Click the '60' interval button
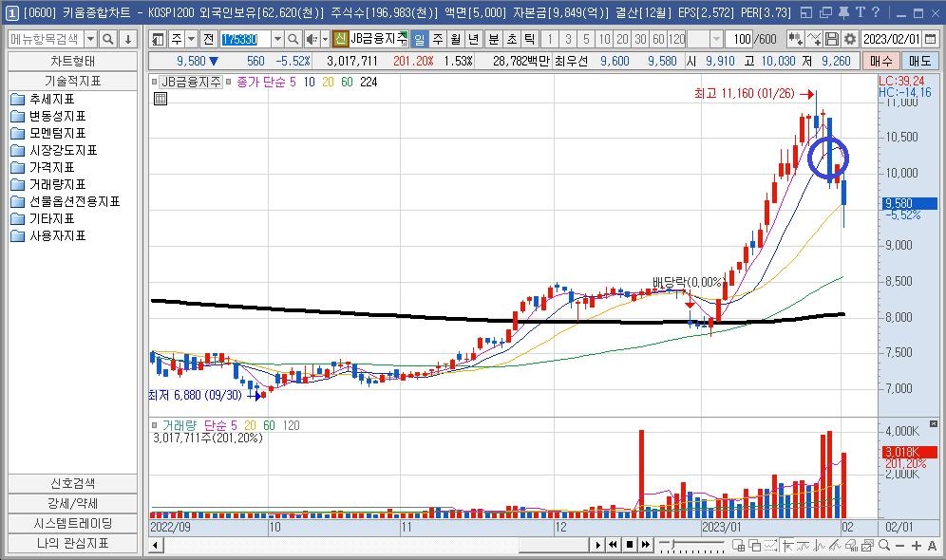The height and width of the screenshot is (560, 946). click(x=659, y=39)
